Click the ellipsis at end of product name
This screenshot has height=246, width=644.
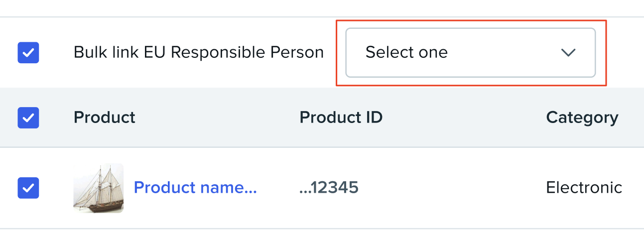[252, 190]
